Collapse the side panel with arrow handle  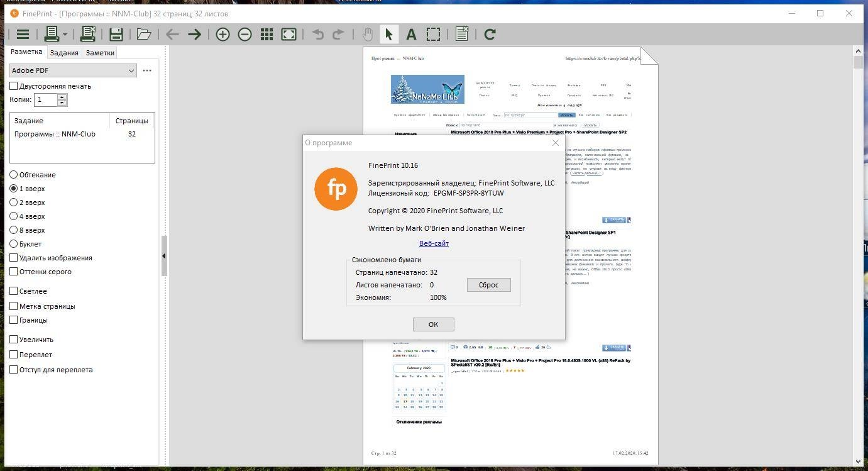tap(164, 256)
